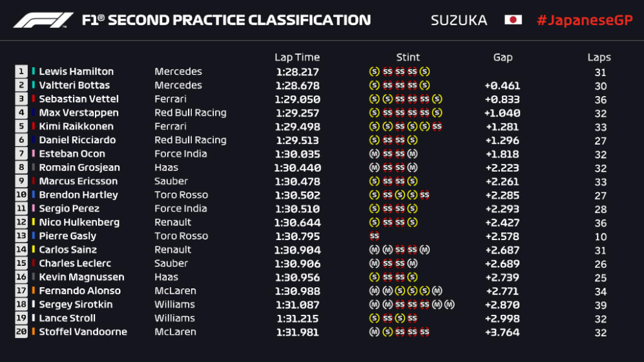Viewport: 644px width, 362px height.
Task: Click the first medium tyre in Ocon's stint
Action: [374, 154]
